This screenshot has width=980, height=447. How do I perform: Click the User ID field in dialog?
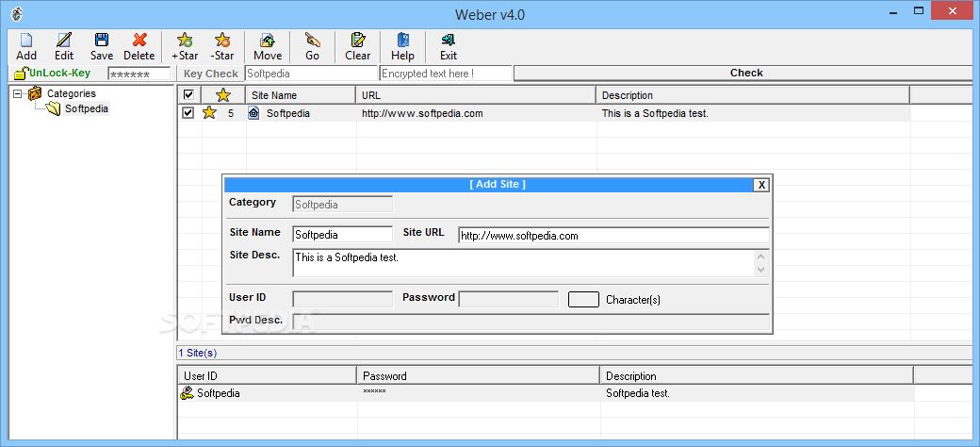click(342, 299)
